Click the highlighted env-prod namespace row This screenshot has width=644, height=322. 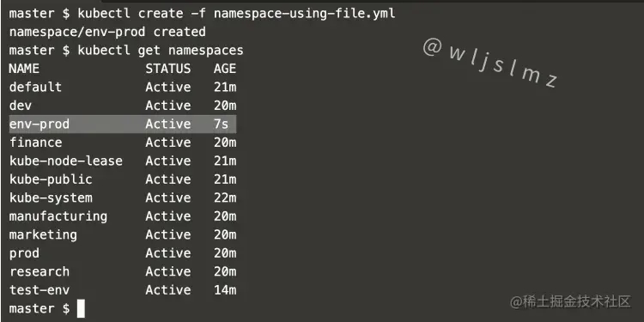(x=123, y=124)
